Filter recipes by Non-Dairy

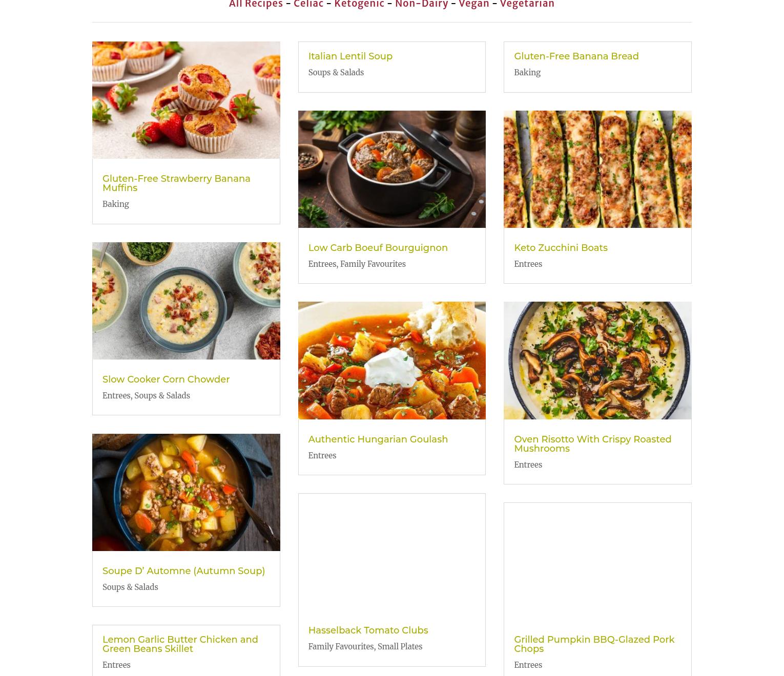[x=421, y=4]
